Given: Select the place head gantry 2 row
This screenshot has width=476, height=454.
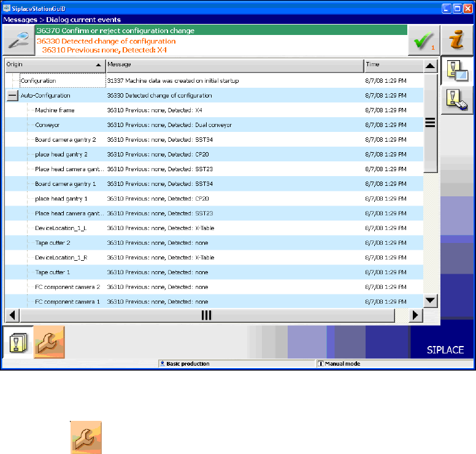Looking at the screenshot, I should click(x=214, y=154).
